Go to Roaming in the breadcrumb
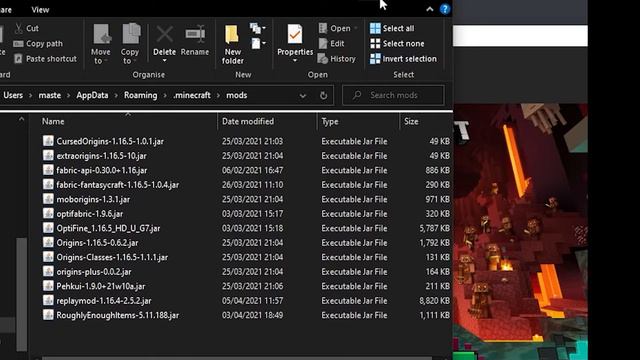Image resolution: width=640 pixels, height=360 pixels. 140,95
